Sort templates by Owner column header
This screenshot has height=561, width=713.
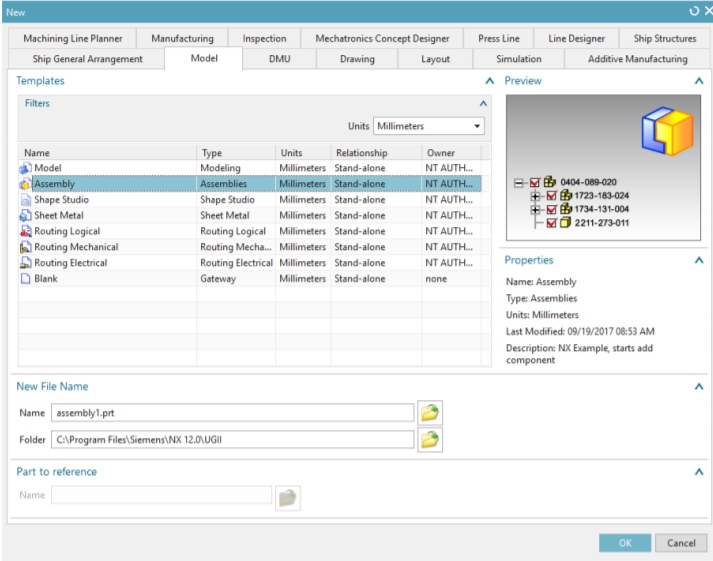coord(451,153)
